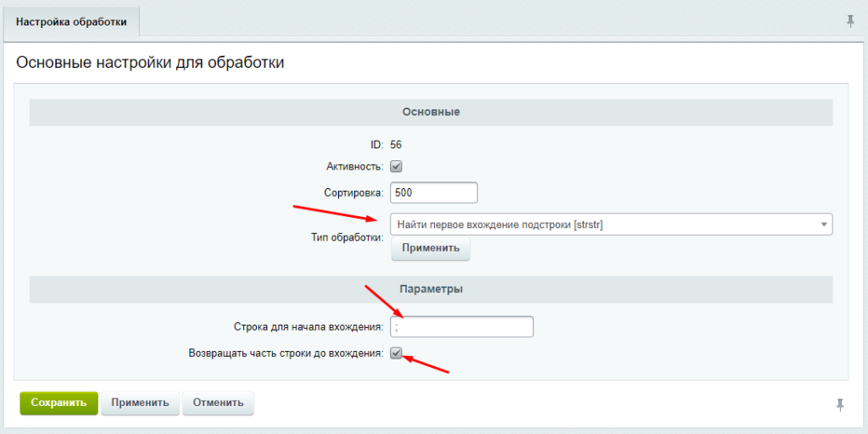This screenshot has height=434, width=868.
Task: Click the pin icon beside the tab bar
Action: point(850,21)
